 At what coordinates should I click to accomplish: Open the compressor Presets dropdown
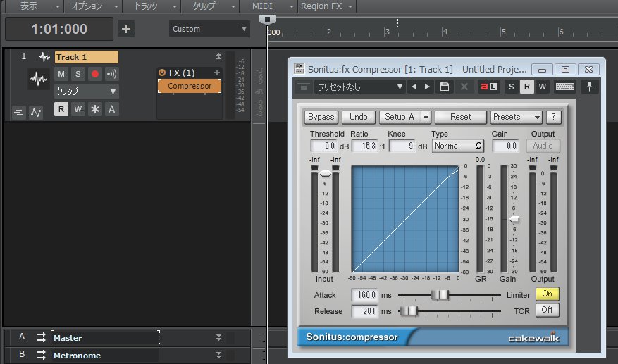[x=517, y=117]
